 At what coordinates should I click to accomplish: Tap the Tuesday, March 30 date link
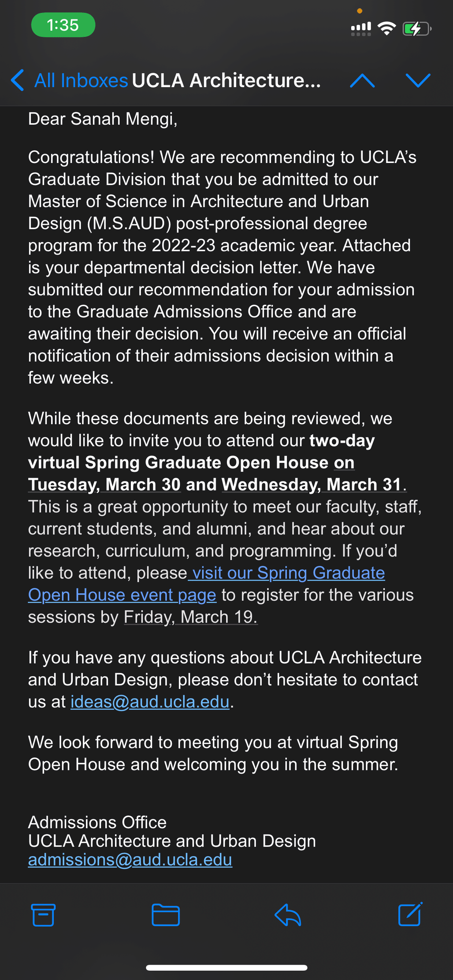point(104,484)
